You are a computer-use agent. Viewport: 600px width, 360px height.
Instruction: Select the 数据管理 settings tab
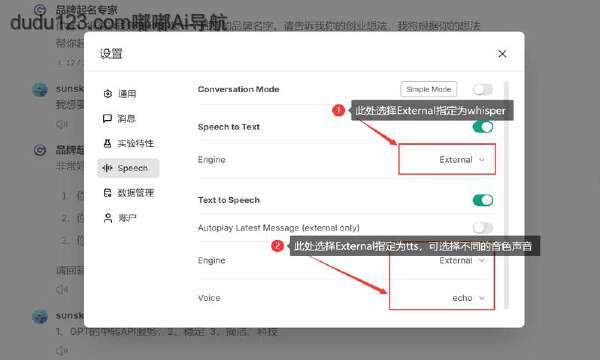coord(128,193)
